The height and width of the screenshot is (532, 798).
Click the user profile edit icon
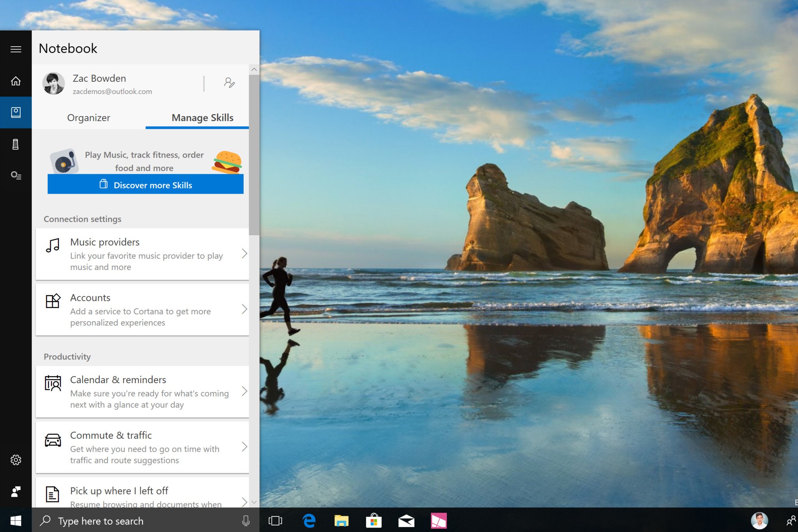pyautogui.click(x=229, y=83)
